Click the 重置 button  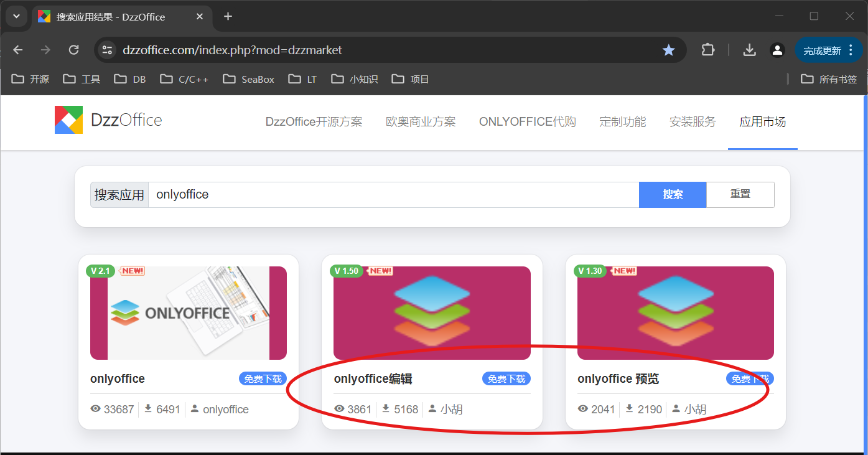click(x=740, y=195)
